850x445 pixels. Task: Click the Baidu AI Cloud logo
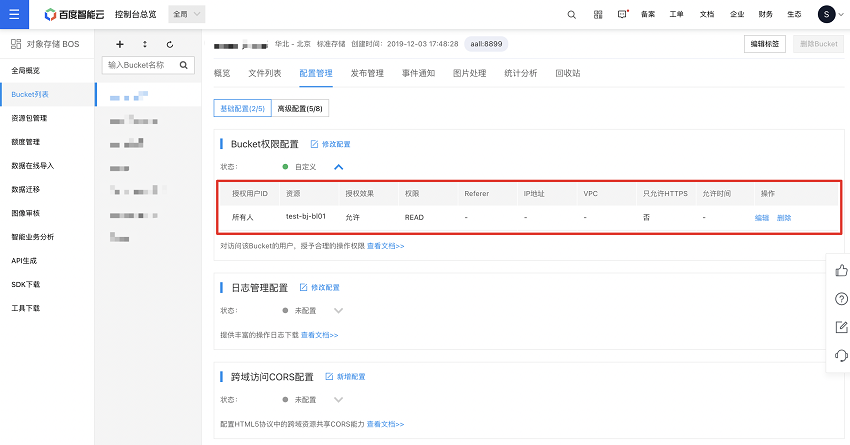click(74, 15)
